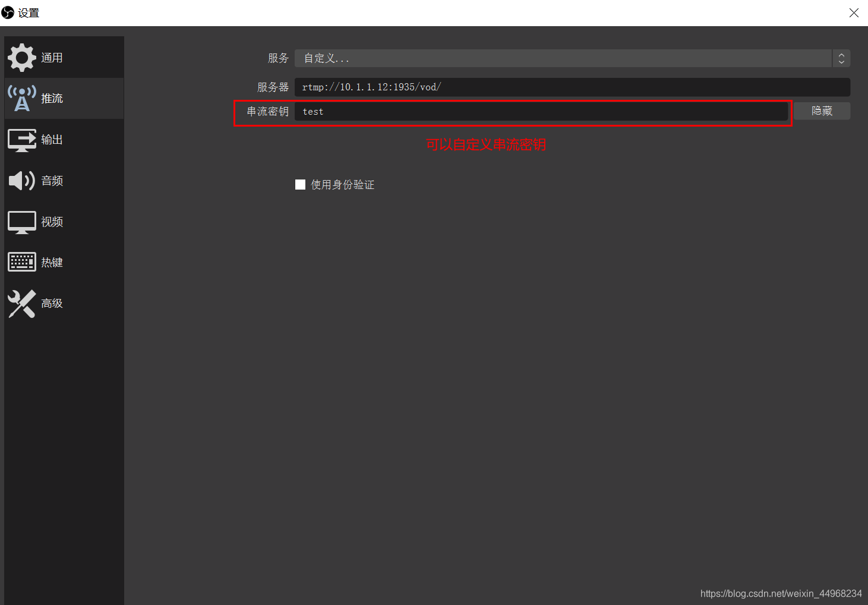
Task: Enable the 使用身份验证 checkbox
Action: [x=301, y=185]
